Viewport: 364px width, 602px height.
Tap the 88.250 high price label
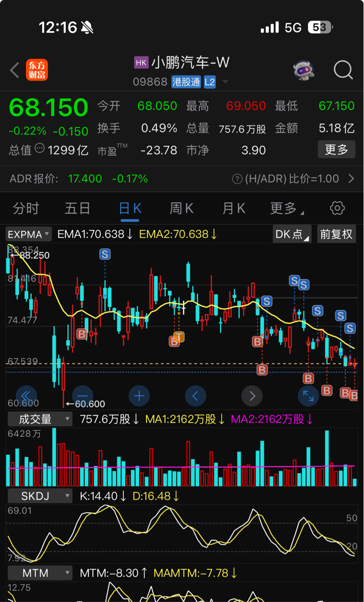[34, 255]
